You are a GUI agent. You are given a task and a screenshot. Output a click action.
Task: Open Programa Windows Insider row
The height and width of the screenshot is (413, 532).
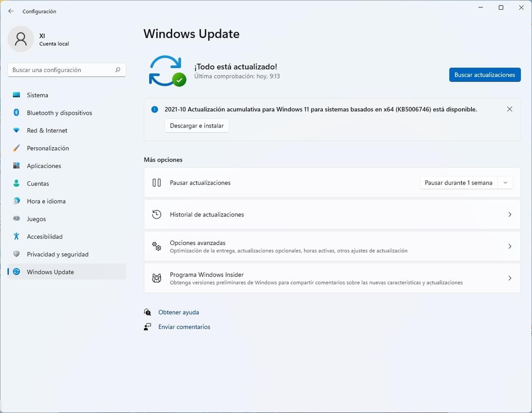pos(332,278)
